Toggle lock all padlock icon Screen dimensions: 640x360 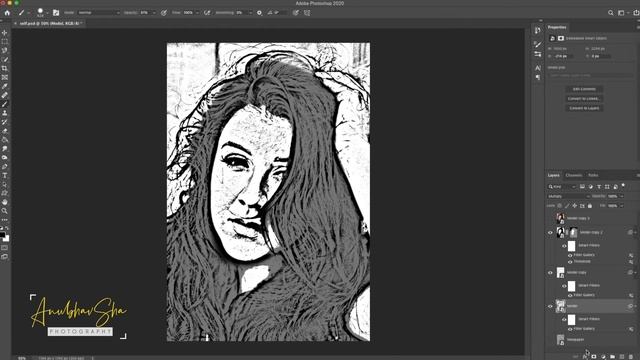coord(590,206)
